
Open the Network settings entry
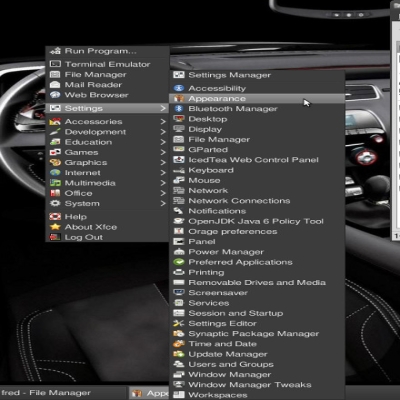(257, 191)
